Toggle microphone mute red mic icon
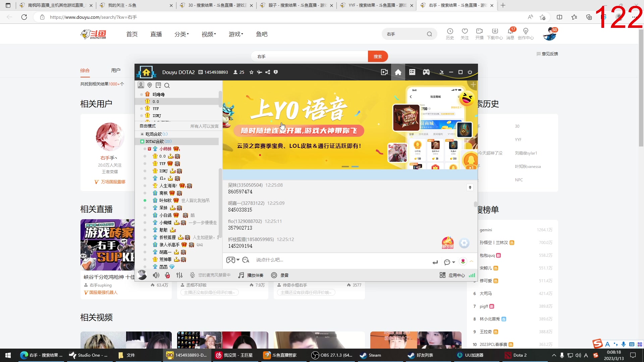Image resolution: width=644 pixels, height=362 pixels. [167, 275]
